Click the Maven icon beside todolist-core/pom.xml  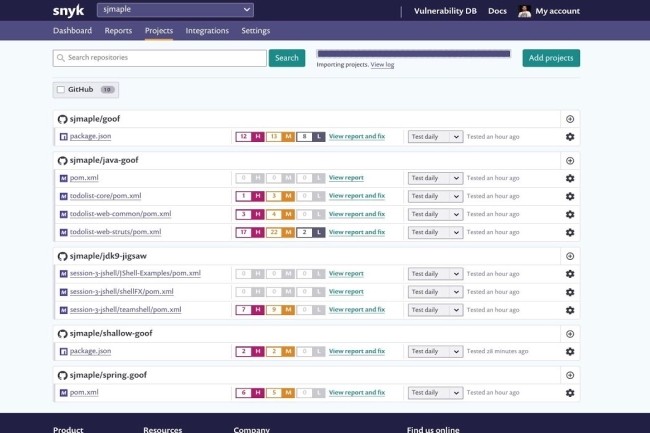63,196
